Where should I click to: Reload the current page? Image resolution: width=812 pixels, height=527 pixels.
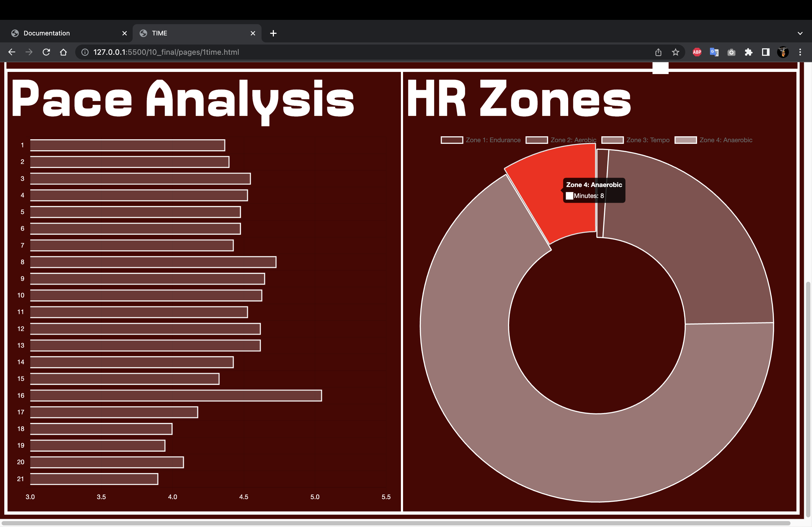pos(46,52)
